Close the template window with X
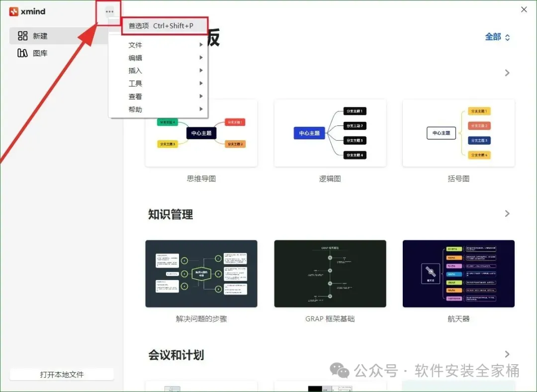The width and height of the screenshot is (537, 392). (524, 9)
